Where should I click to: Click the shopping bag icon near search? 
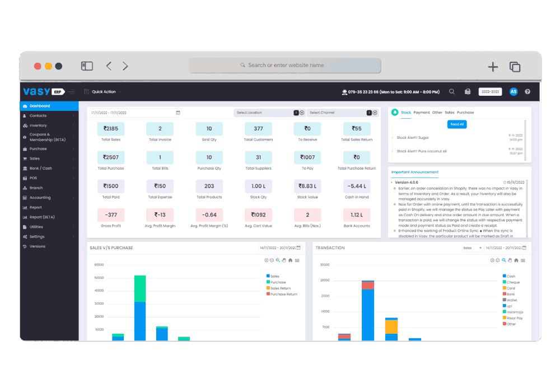point(468,91)
